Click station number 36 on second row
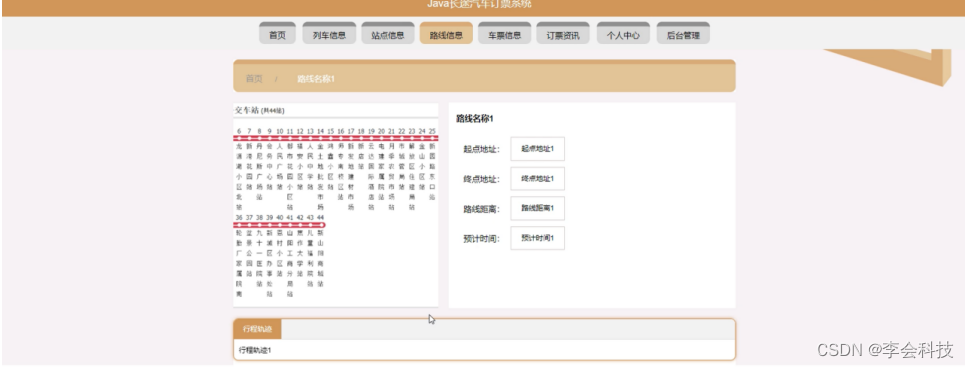The height and width of the screenshot is (368, 969). point(239,218)
